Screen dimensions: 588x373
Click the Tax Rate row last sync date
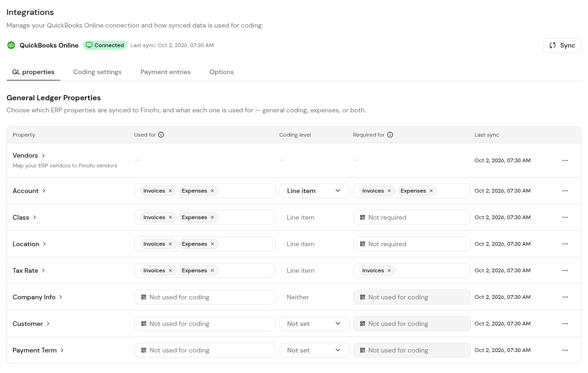pos(503,270)
